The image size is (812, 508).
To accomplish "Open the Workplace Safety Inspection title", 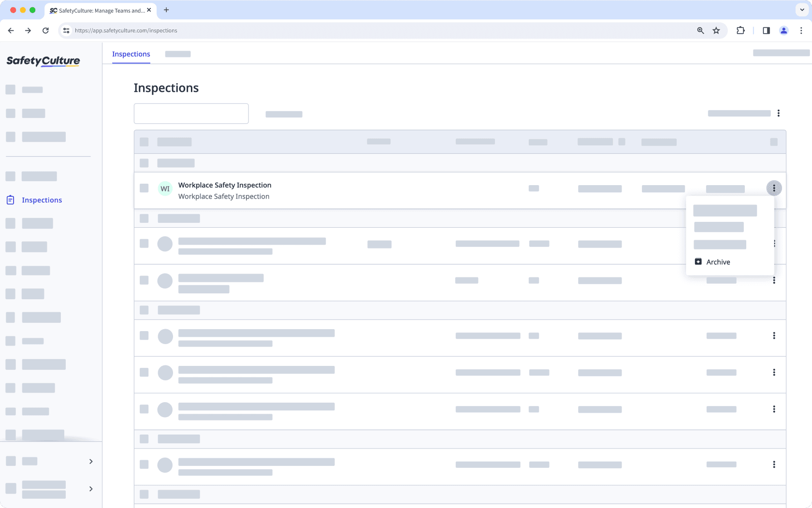I will (225, 185).
